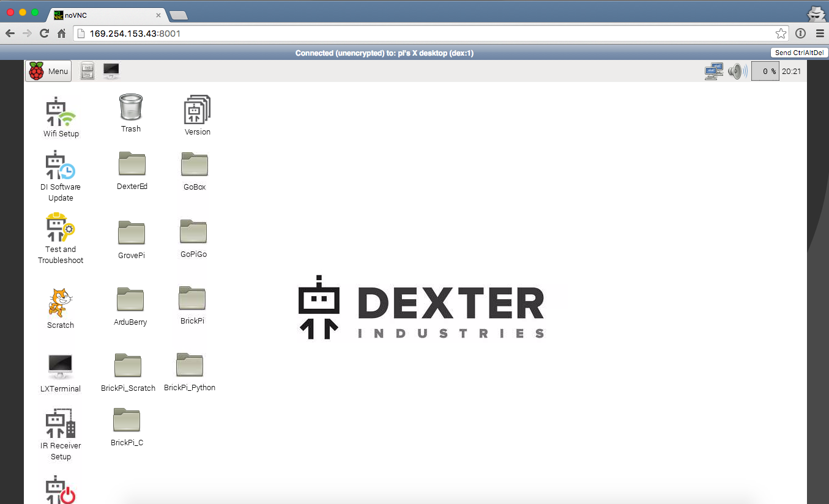Launch IR Receiver Setup icon
Image resolution: width=829 pixels, height=504 pixels.
click(61, 434)
